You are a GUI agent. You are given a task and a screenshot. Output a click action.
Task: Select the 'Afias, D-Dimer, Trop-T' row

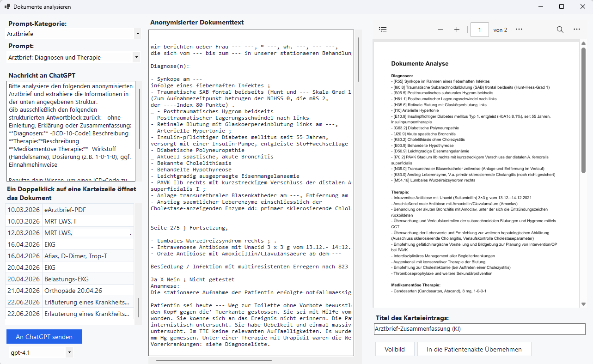pos(70,256)
